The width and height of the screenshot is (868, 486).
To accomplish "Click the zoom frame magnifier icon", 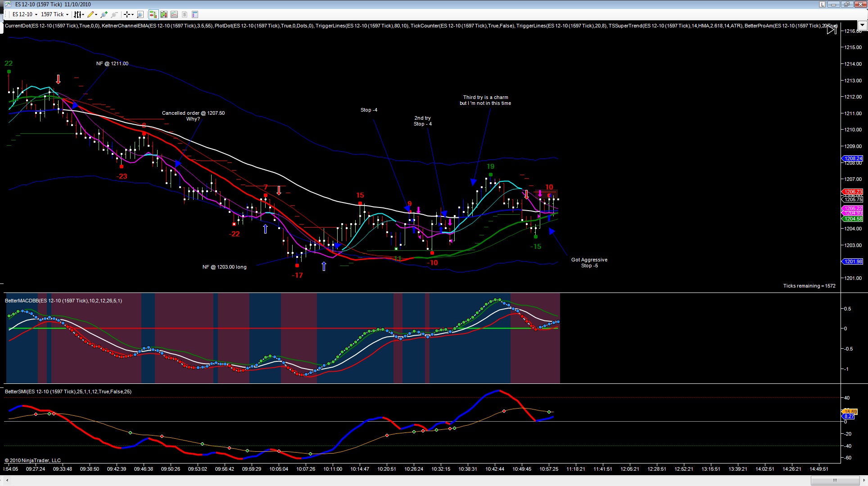I will point(140,14).
